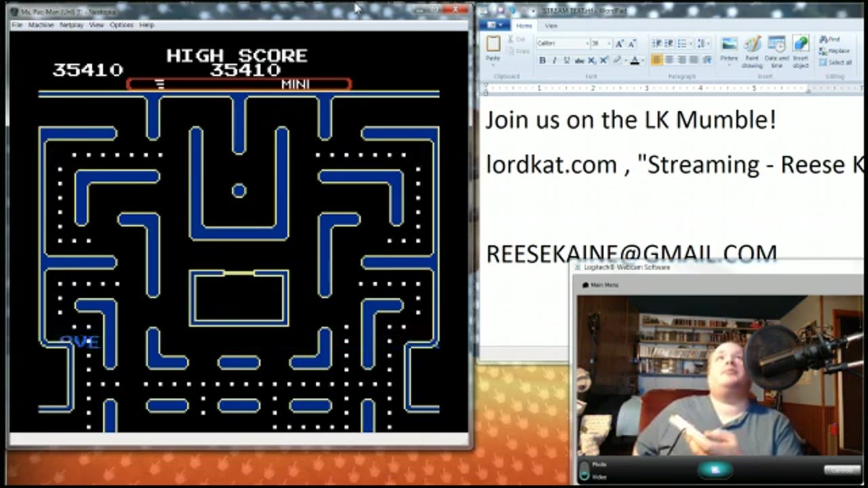868x488 pixels.
Task: Open the WordPad application menu button
Action: tap(495, 26)
